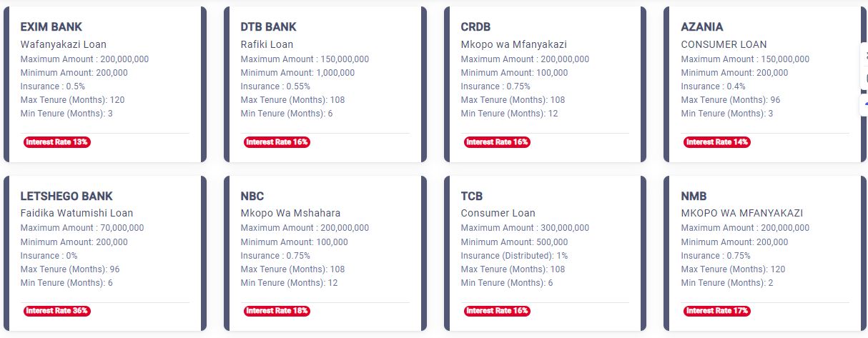868x338 pixels.
Task: Click the Wafanyakazi Loan product name
Action: (63, 44)
